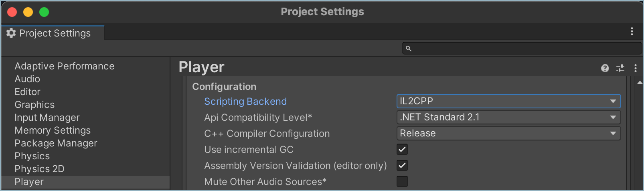Click the Project Settings gear icon

(11, 33)
